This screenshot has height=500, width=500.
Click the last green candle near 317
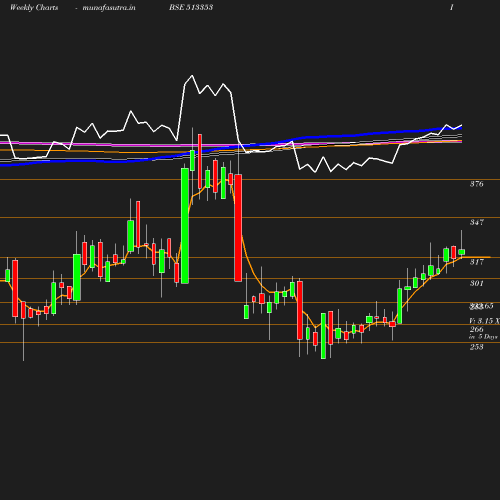(462, 252)
